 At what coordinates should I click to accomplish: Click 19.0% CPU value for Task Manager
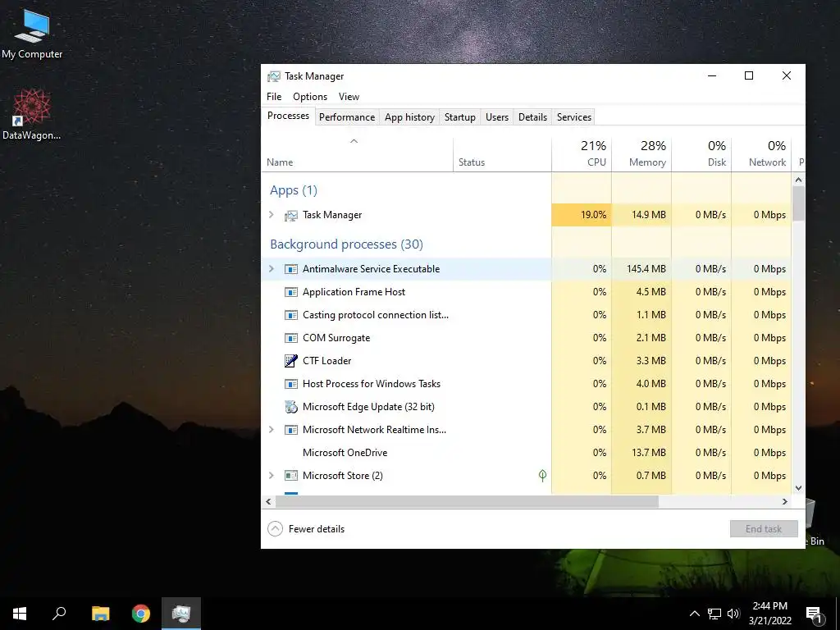(593, 215)
